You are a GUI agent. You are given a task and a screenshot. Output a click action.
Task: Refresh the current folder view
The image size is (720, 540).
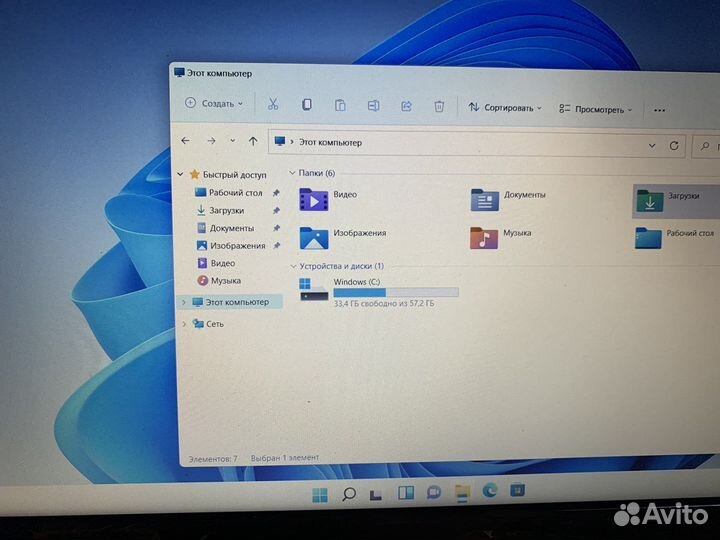(x=674, y=145)
